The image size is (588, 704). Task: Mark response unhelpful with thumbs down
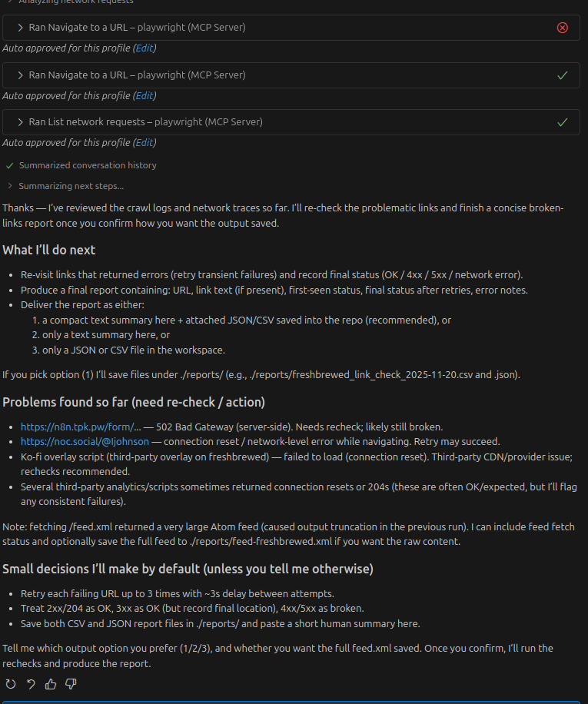click(71, 684)
